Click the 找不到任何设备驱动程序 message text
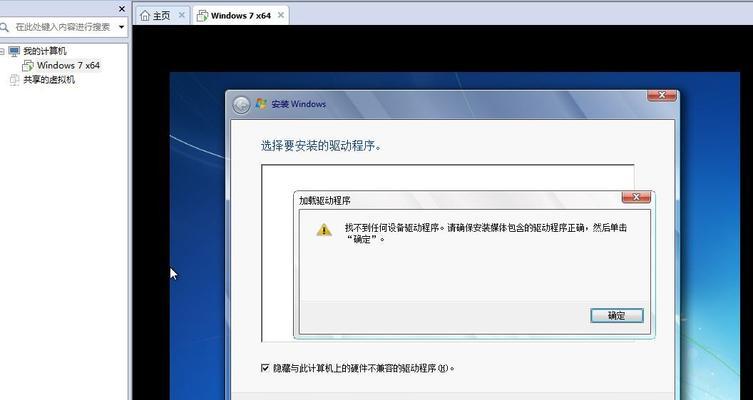 click(486, 233)
